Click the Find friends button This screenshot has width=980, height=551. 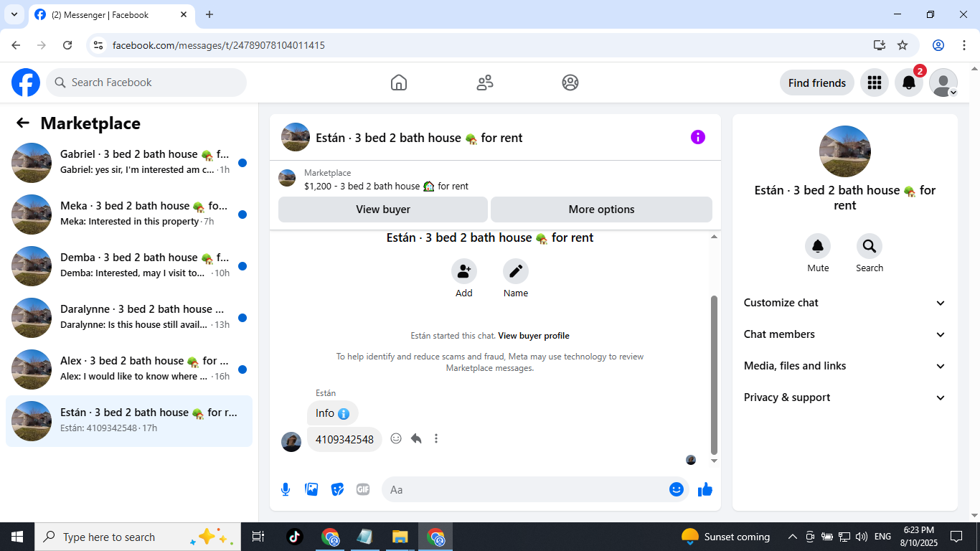point(817,83)
